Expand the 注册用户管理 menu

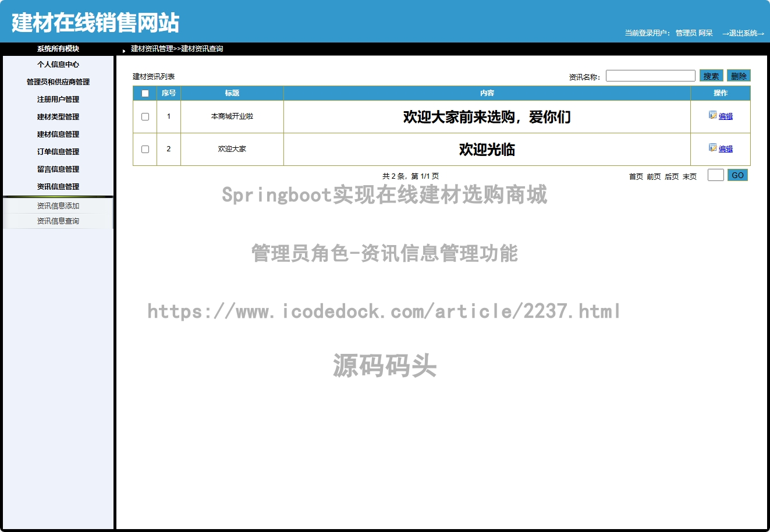pos(58,100)
